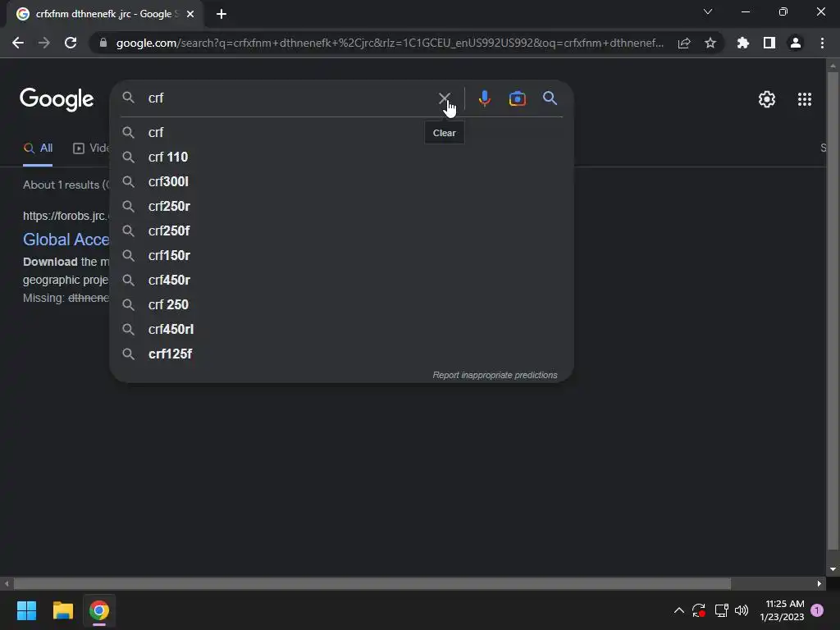Click the blue search magnifier button
Viewport: 840px width, 630px height.
[550, 98]
